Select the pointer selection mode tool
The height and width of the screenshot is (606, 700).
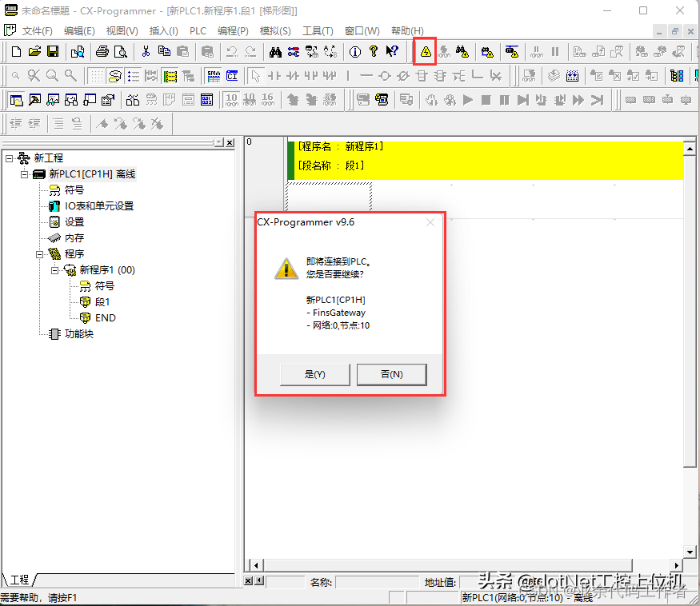[x=256, y=76]
